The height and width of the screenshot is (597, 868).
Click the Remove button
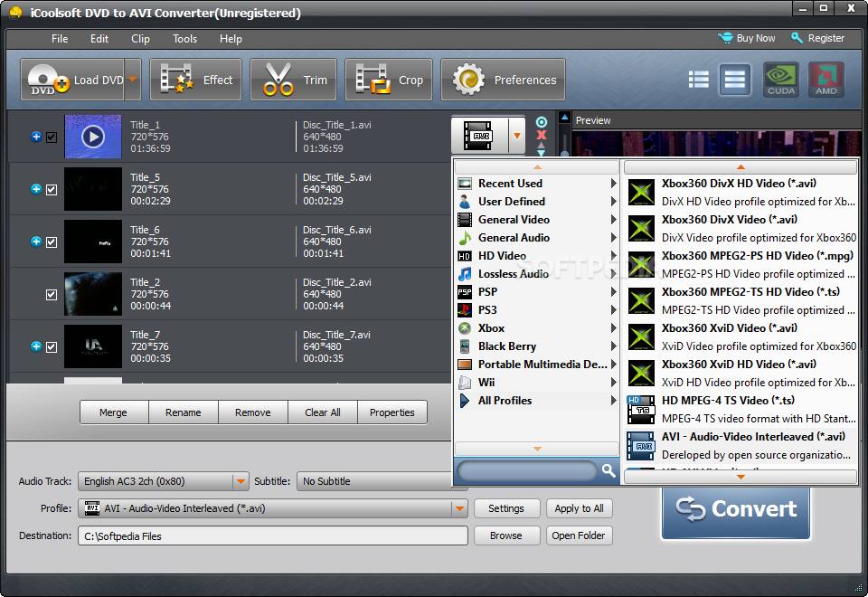pos(253,412)
